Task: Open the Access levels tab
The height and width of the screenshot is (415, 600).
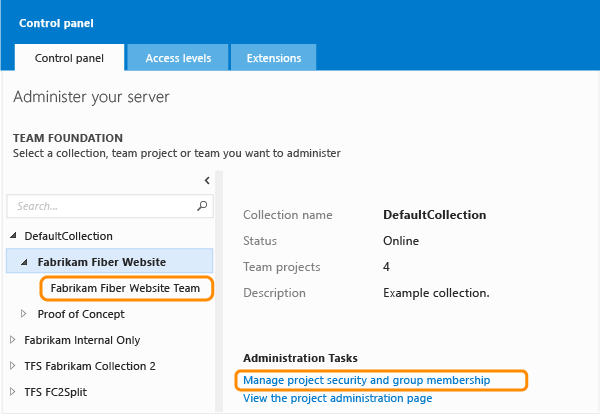Action: pos(178,58)
